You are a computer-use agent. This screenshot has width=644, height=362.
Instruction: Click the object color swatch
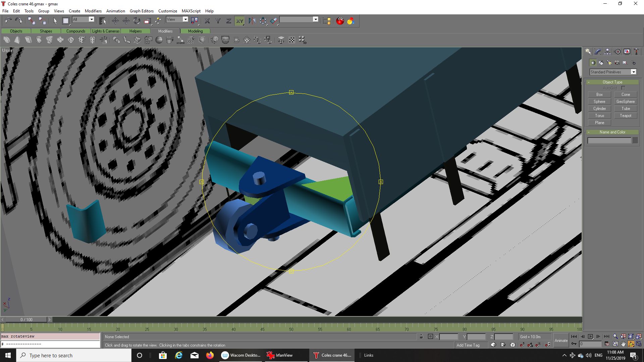point(635,140)
